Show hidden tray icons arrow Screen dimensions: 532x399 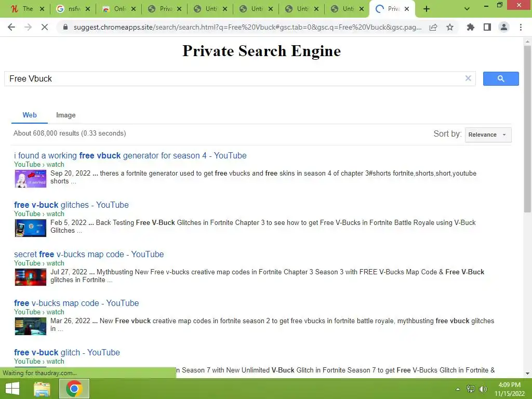pyautogui.click(x=458, y=389)
